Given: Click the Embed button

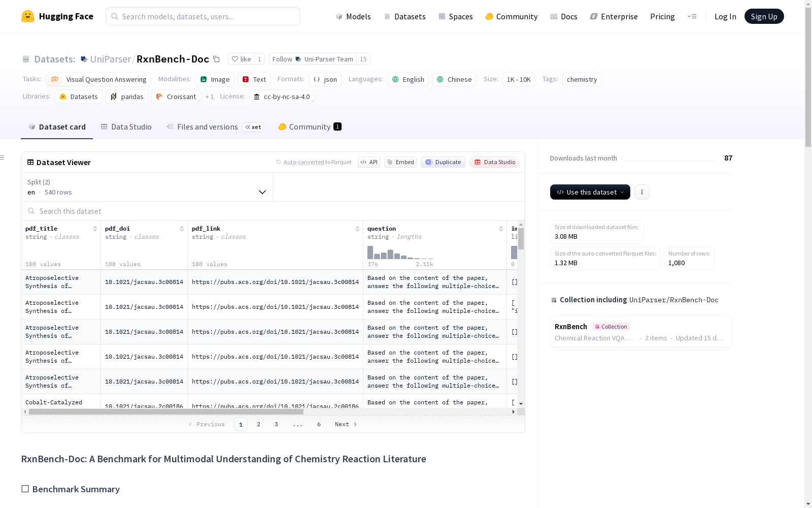Looking at the screenshot, I should click(400, 162).
